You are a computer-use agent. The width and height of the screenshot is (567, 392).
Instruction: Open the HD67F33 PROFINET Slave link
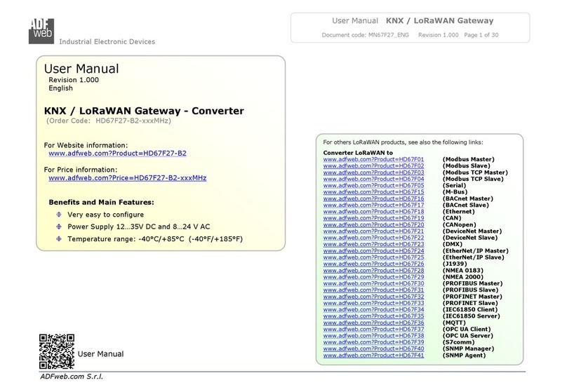[x=373, y=303]
